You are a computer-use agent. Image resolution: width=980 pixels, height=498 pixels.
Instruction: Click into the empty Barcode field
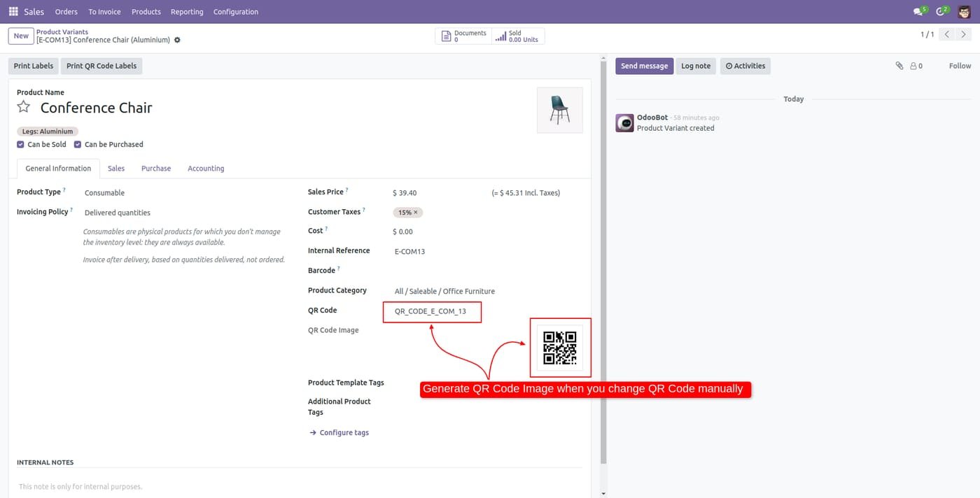click(x=488, y=271)
